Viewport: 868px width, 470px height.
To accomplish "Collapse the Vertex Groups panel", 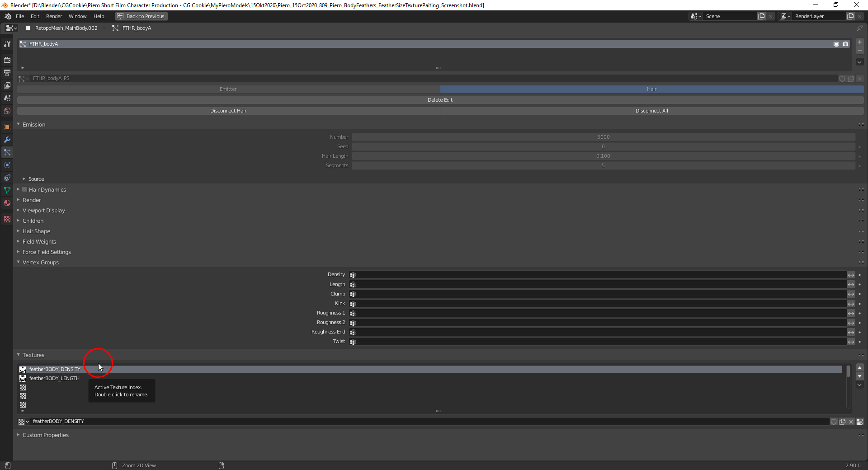I will pyautogui.click(x=41, y=263).
